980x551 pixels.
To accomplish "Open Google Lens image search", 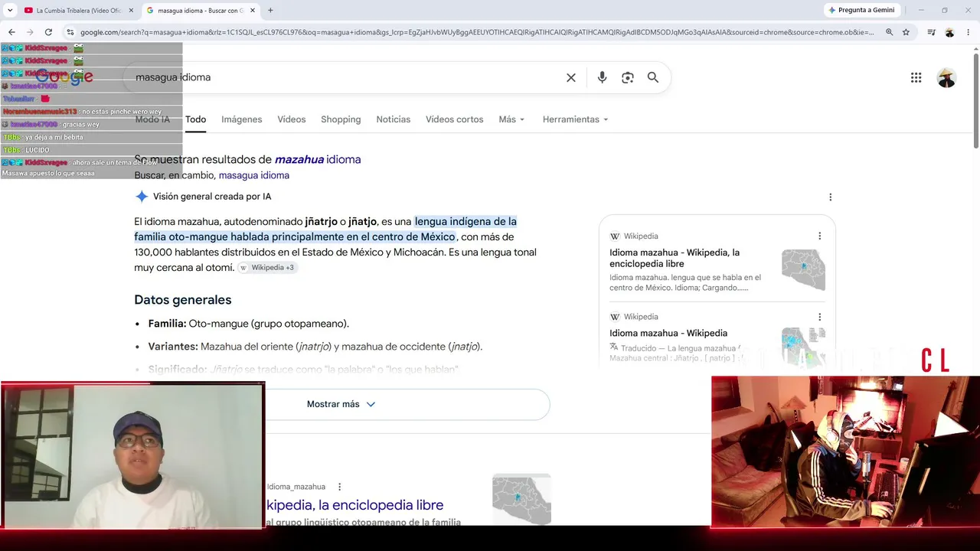I will point(628,77).
